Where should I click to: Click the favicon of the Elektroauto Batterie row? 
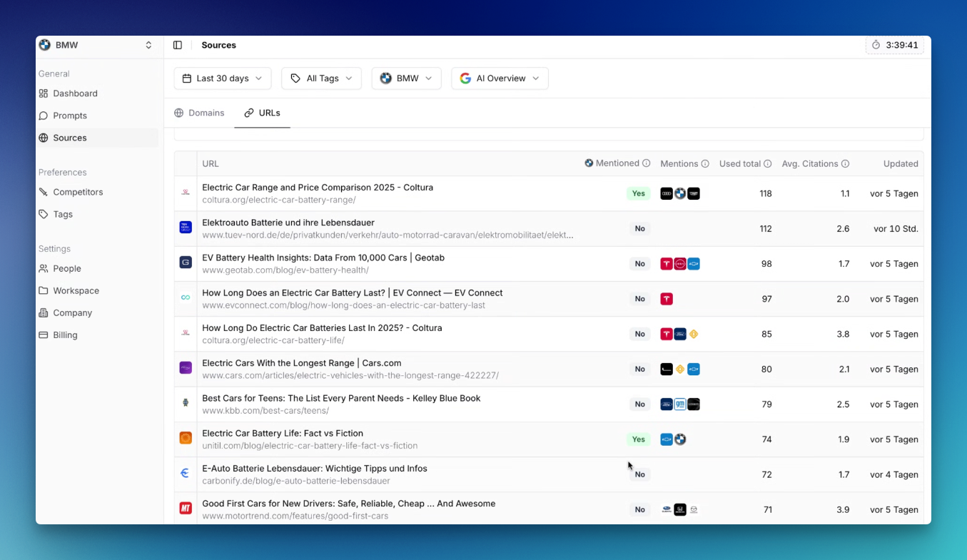(x=186, y=228)
